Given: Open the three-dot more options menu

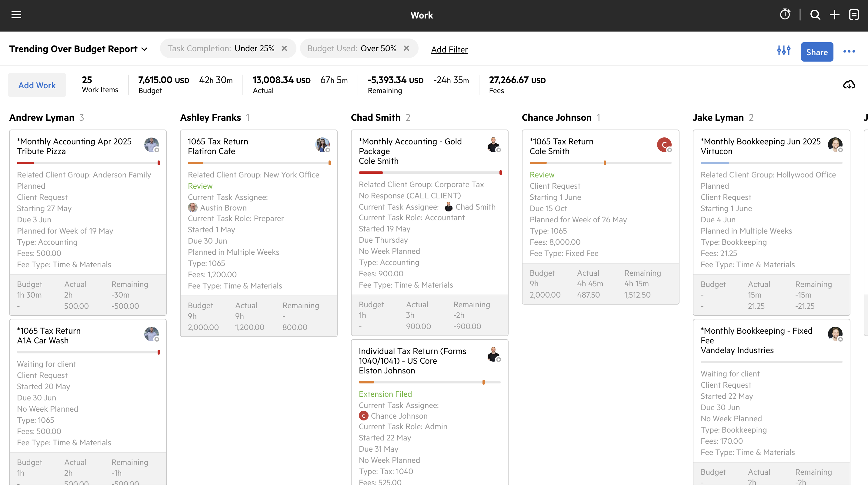Looking at the screenshot, I should coord(849,52).
